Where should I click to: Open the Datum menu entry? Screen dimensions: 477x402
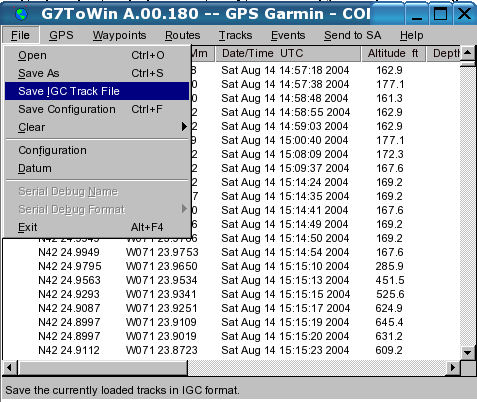pos(97,168)
